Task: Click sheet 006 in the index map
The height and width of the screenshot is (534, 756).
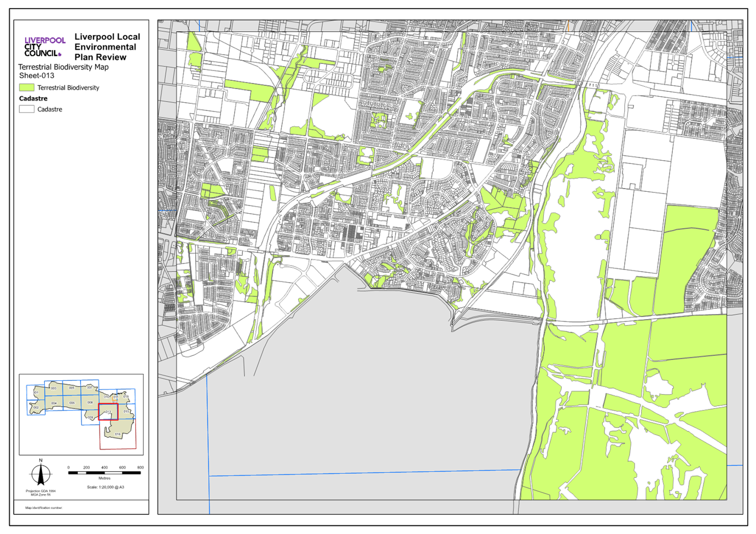Action: pos(72,403)
